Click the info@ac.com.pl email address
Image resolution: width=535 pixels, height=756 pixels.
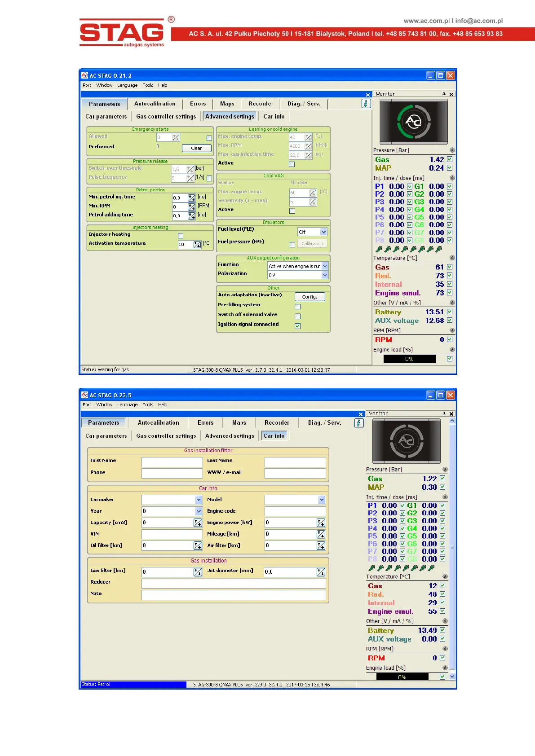(479, 21)
